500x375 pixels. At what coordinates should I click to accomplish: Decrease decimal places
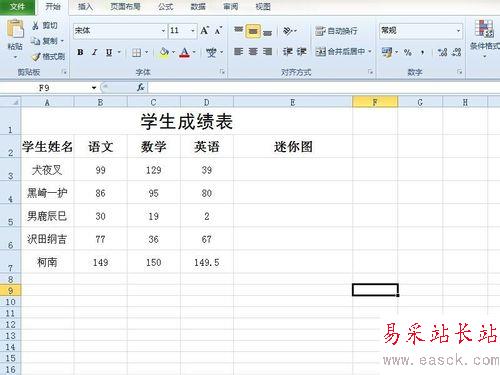(457, 52)
